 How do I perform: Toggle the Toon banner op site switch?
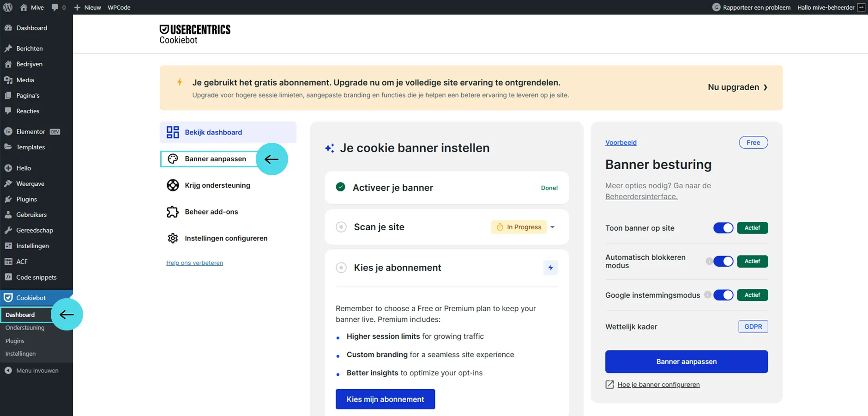(723, 228)
